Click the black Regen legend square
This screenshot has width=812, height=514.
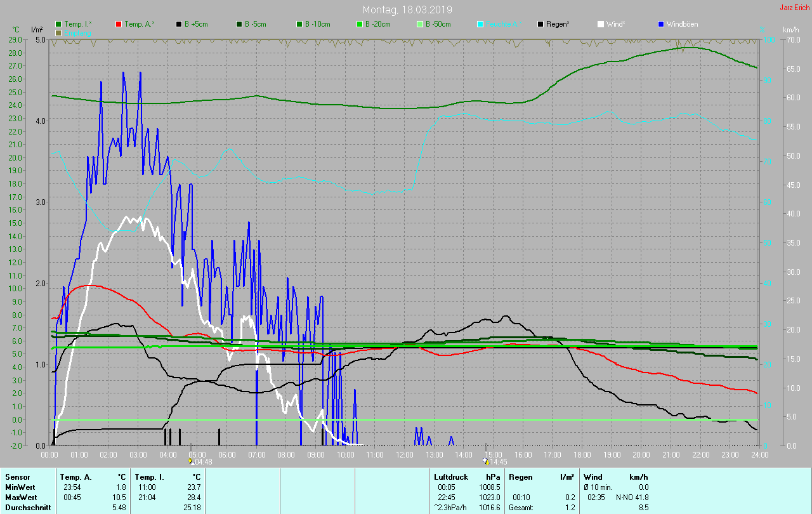coord(540,24)
